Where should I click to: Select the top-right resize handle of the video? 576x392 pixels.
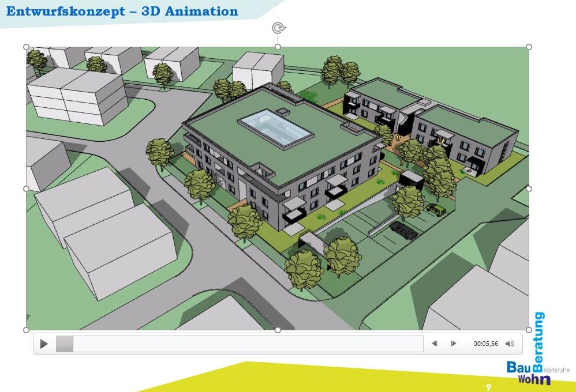coord(529,47)
